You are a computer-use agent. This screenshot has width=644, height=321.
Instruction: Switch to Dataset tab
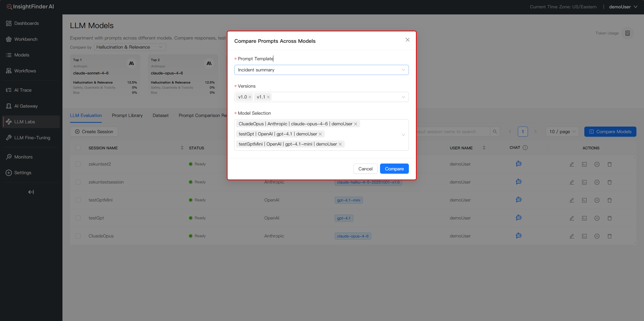point(161,115)
